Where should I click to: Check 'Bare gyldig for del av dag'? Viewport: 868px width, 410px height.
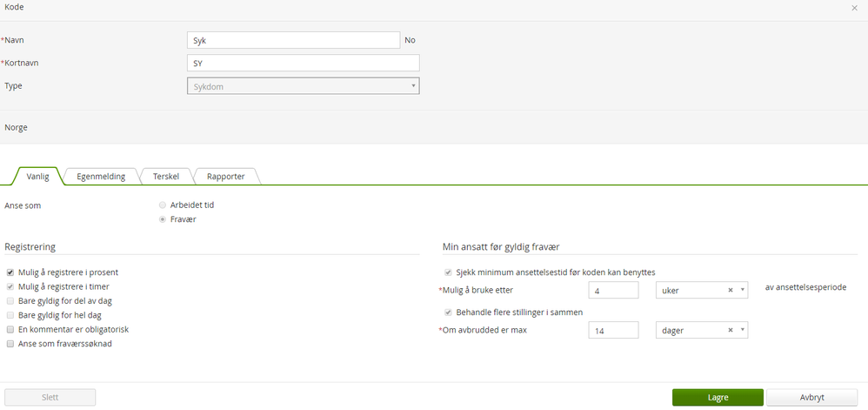(10, 301)
